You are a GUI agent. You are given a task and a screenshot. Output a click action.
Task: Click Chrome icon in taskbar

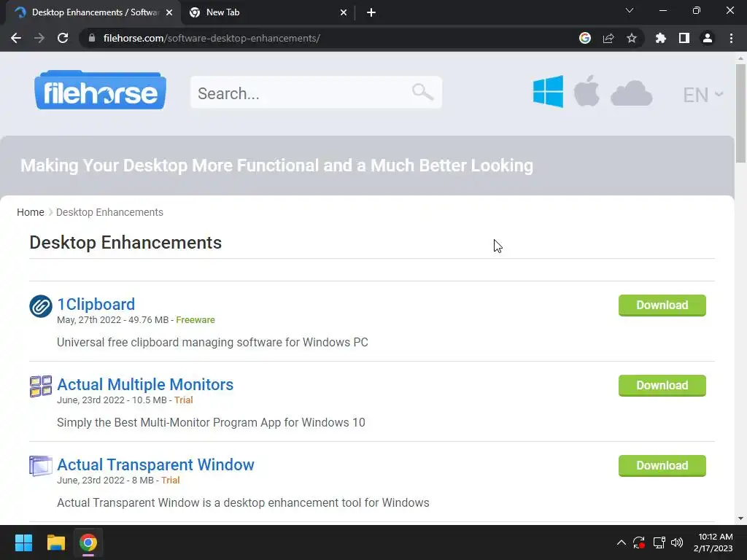pyautogui.click(x=88, y=542)
